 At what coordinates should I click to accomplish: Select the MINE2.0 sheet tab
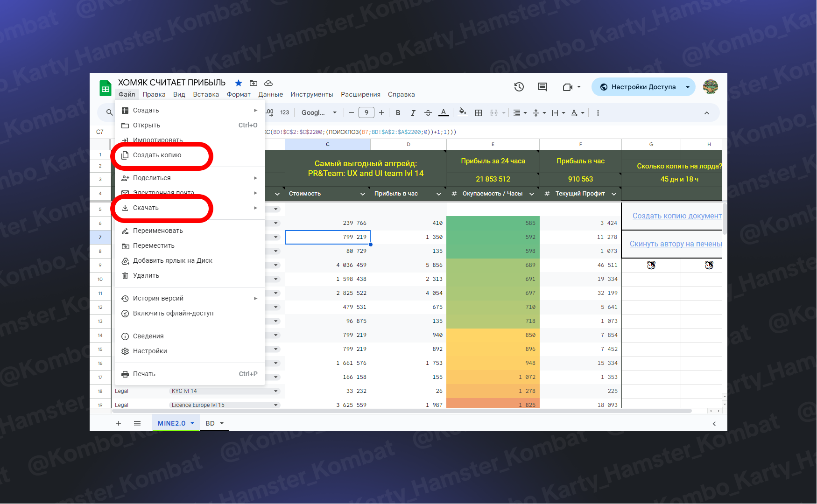tap(176, 423)
